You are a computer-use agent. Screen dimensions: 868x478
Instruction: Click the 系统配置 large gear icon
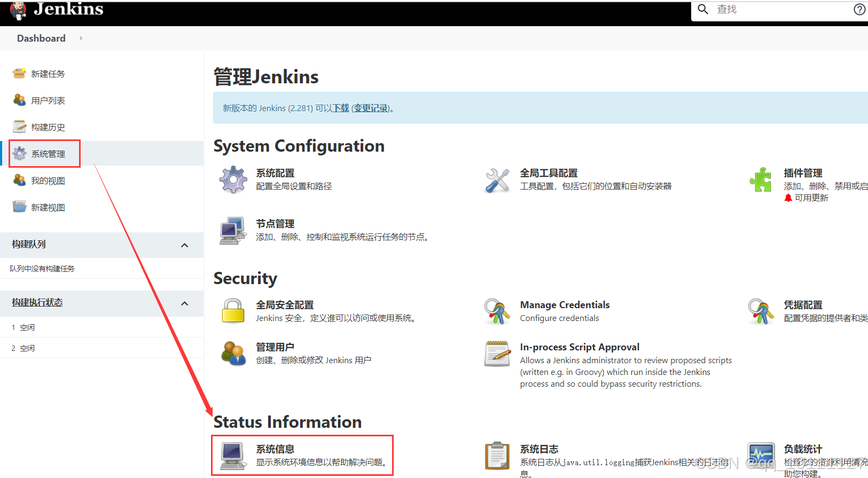pos(233,179)
